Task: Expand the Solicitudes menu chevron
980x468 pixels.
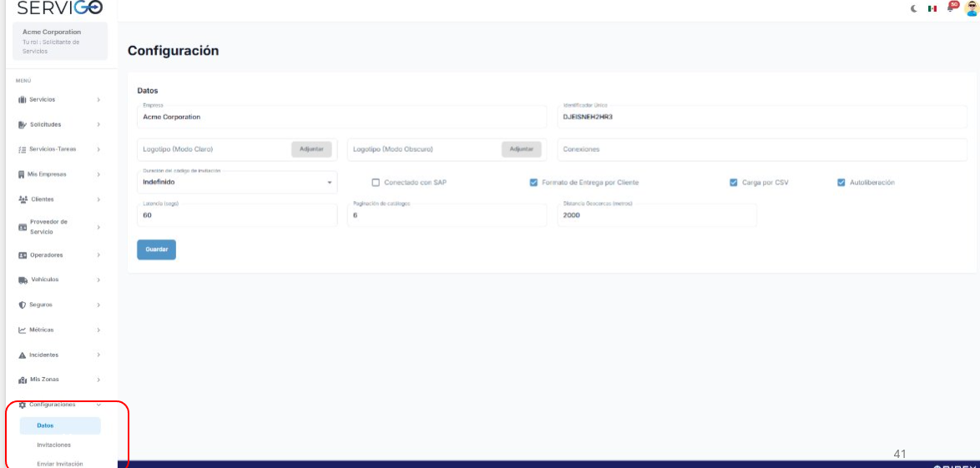Action: 99,124
